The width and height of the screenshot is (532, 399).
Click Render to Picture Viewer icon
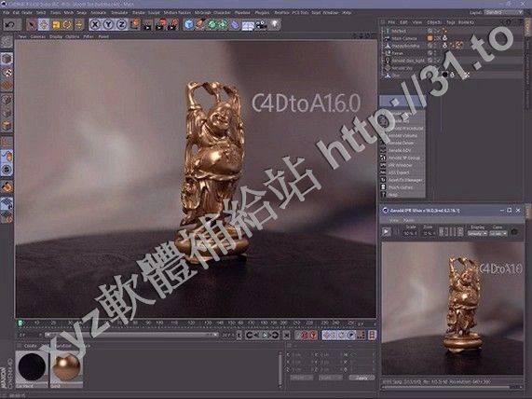click(160, 25)
